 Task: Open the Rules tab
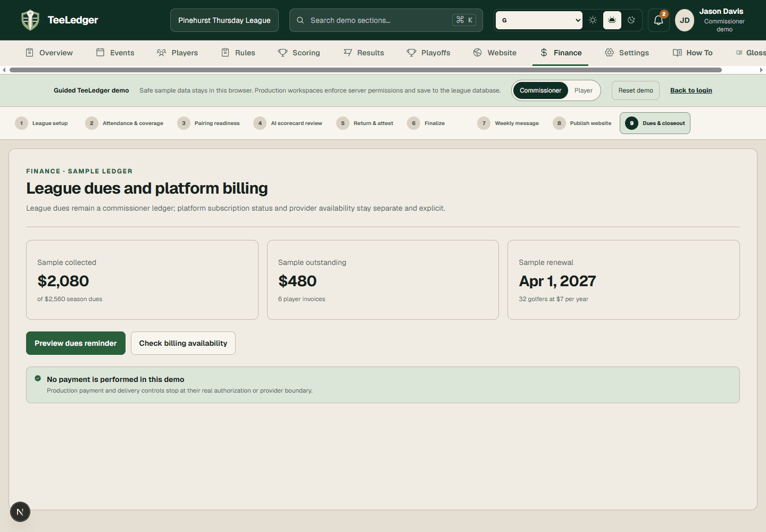tap(238, 53)
